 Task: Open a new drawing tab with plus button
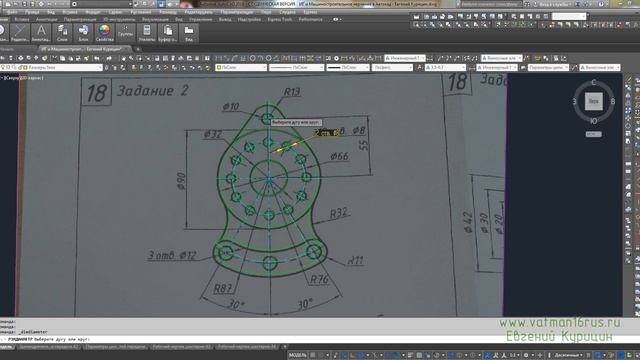pyautogui.click(x=138, y=49)
